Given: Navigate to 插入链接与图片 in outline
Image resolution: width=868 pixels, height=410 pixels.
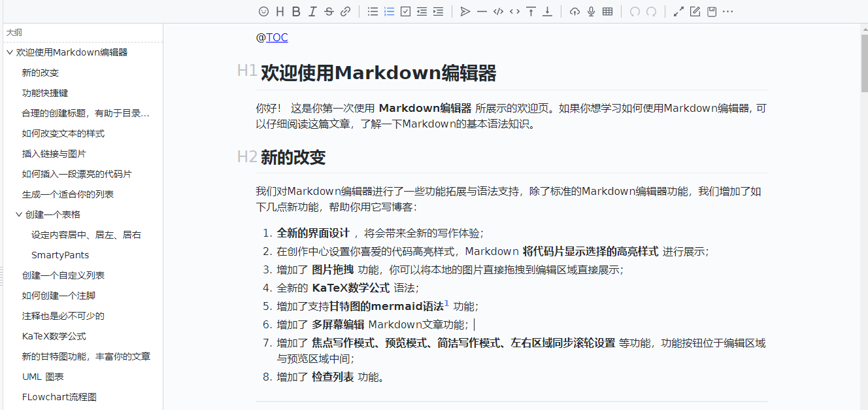Looking at the screenshot, I should pyautogui.click(x=54, y=154).
